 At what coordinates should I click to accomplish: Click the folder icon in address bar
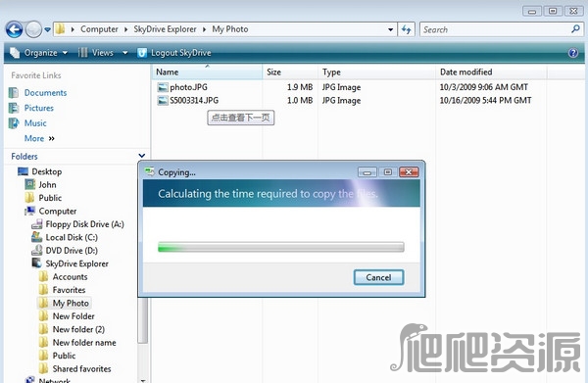click(60, 29)
